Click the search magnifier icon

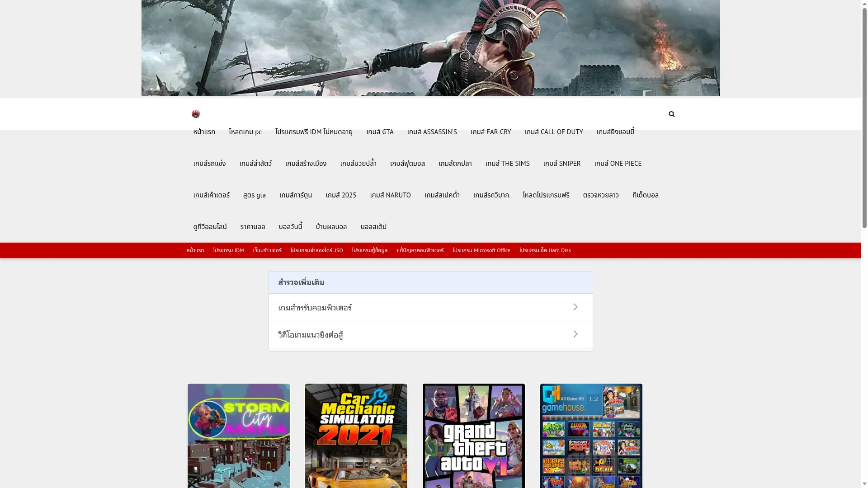[671, 114]
